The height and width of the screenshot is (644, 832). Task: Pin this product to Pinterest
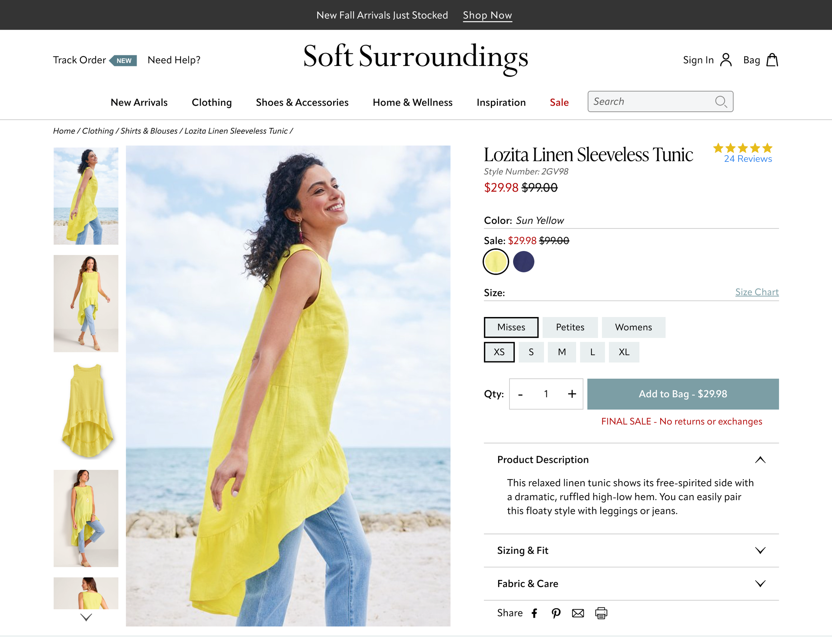[x=556, y=613]
